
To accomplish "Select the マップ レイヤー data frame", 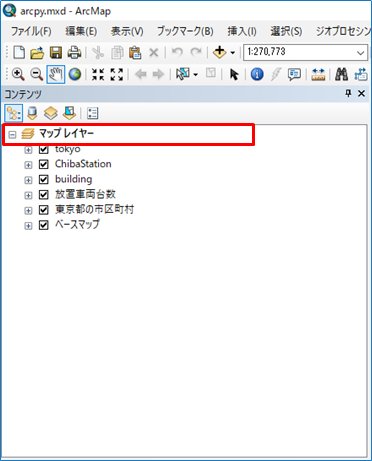I will (x=66, y=134).
